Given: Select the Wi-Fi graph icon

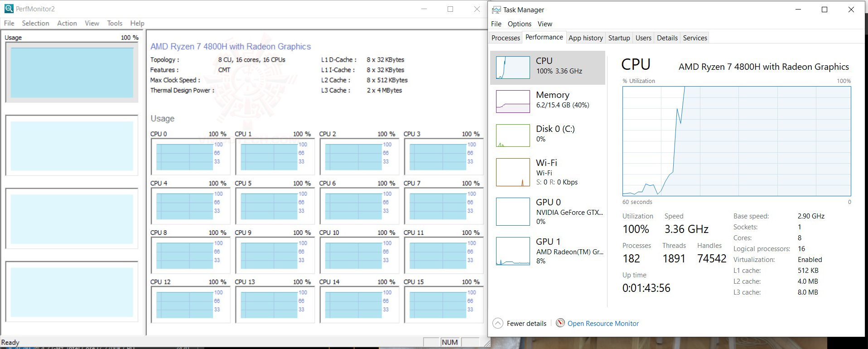Looking at the screenshot, I should (513, 172).
